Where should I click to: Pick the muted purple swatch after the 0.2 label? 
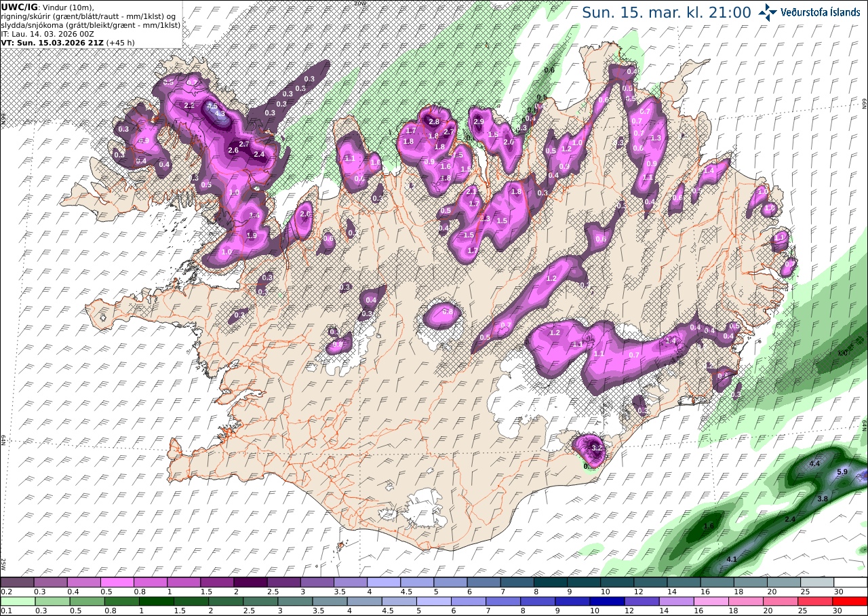[17, 582]
